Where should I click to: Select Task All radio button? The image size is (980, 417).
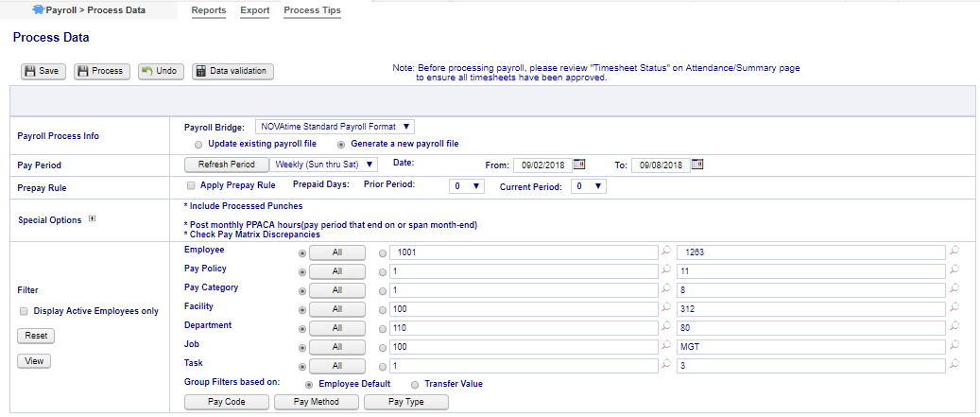(303, 366)
